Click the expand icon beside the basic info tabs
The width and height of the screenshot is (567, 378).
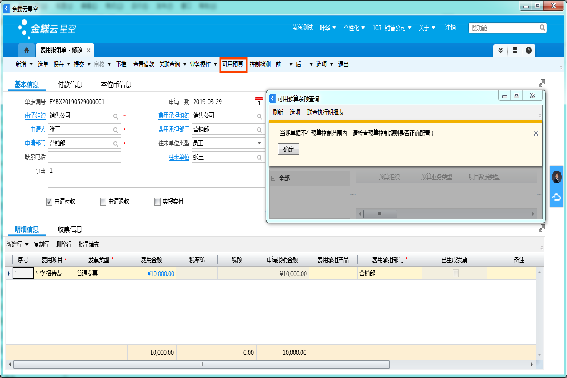(x=542, y=83)
